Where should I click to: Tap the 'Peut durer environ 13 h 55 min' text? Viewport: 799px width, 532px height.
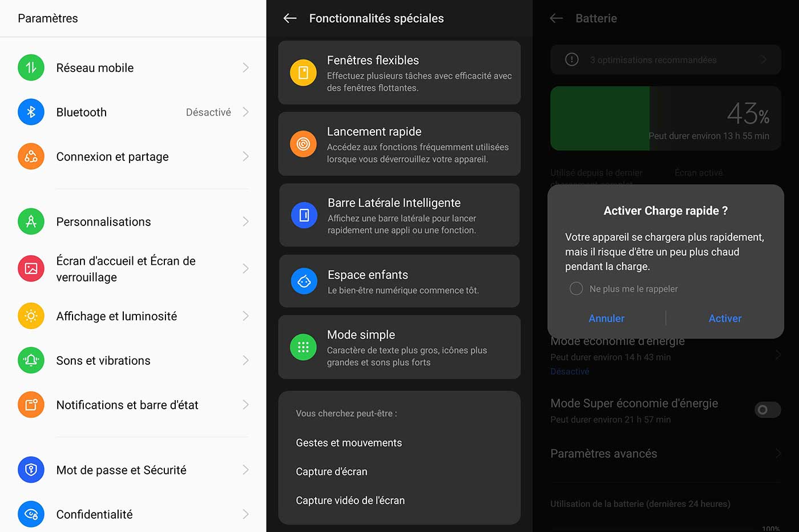tap(709, 136)
